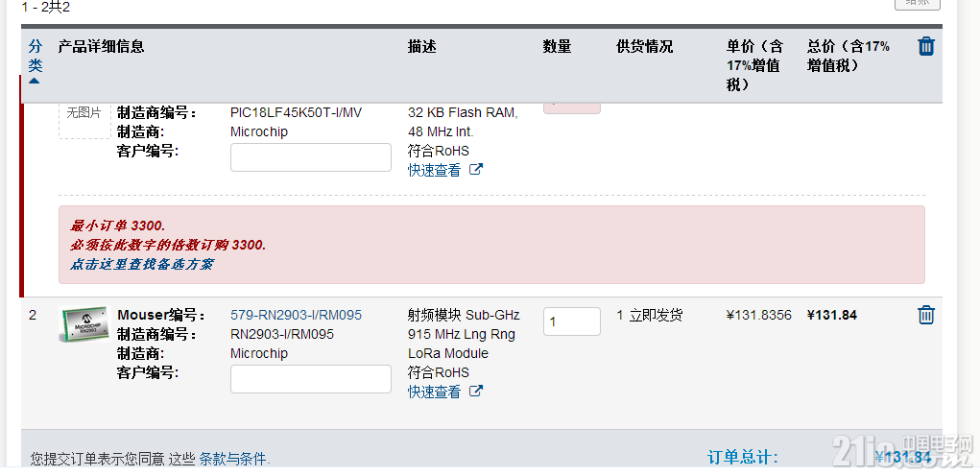The height and width of the screenshot is (476, 980).
Task: Click the highlighted quantity box of first item
Action: (x=572, y=108)
